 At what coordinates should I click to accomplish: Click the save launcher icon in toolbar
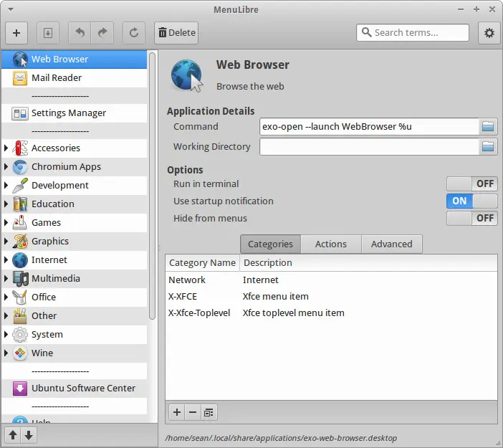(48, 33)
